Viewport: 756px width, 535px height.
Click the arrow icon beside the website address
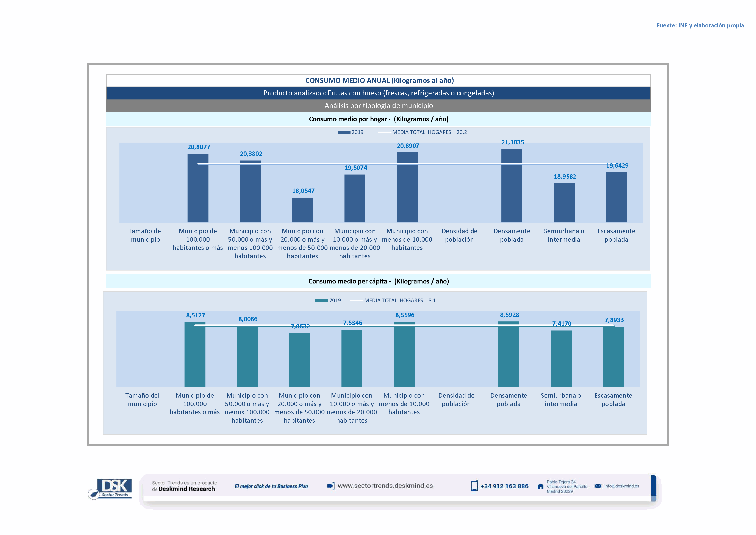(x=331, y=486)
